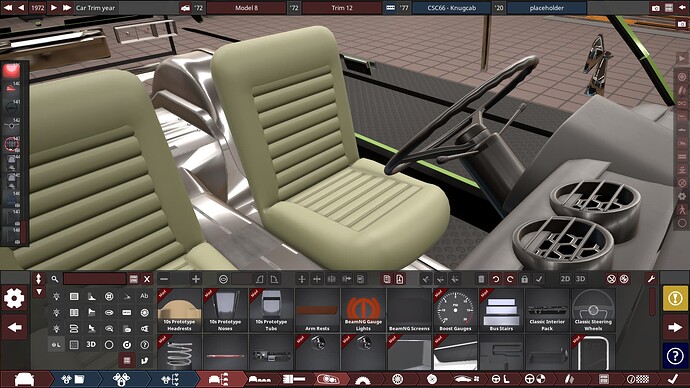The width and height of the screenshot is (690, 388).
Task: Take a photo with the top camera icon
Action: pos(656,8)
